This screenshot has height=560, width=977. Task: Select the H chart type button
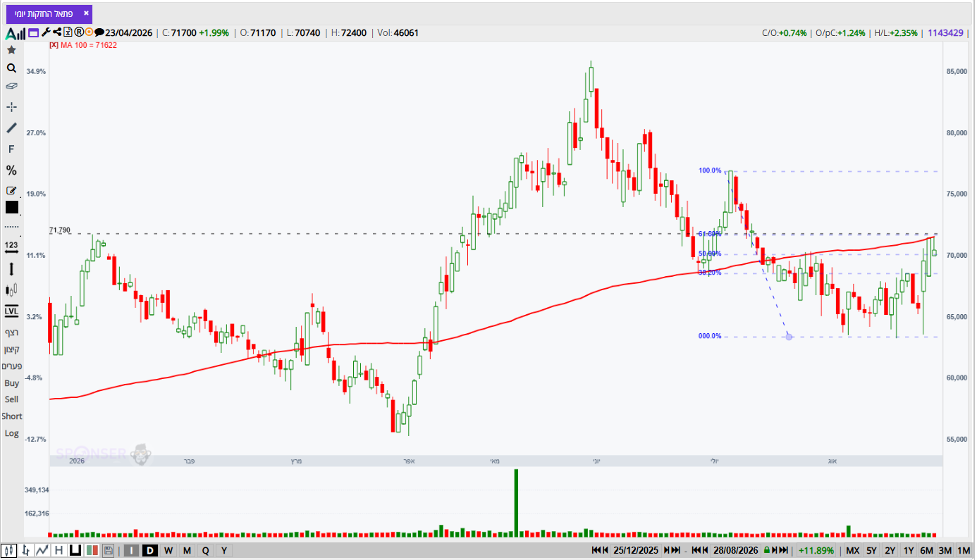tap(59, 550)
